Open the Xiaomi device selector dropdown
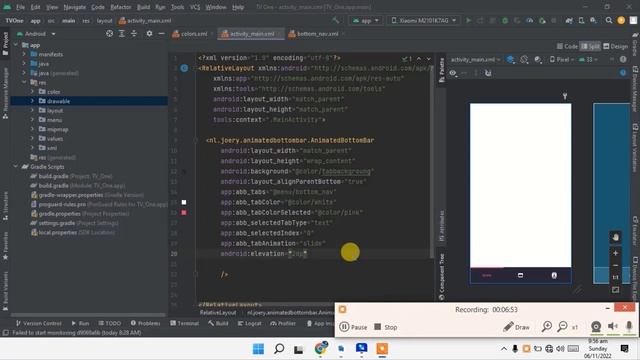The width and height of the screenshot is (640, 360). pyautogui.click(x=423, y=20)
